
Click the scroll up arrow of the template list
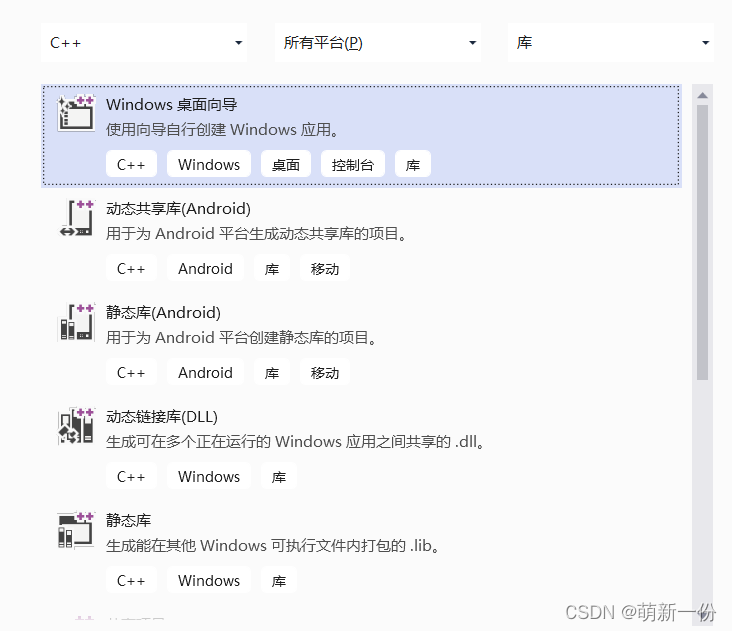pos(703,95)
